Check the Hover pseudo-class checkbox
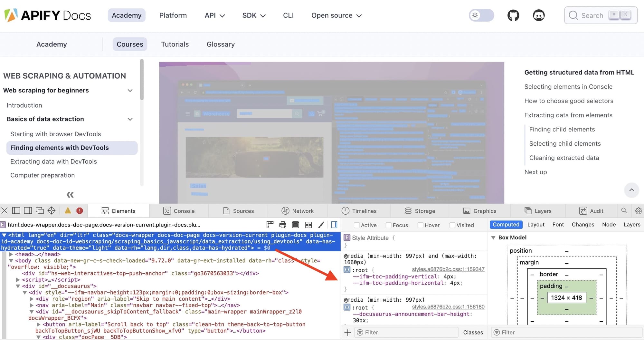644x340 pixels. (x=420, y=225)
